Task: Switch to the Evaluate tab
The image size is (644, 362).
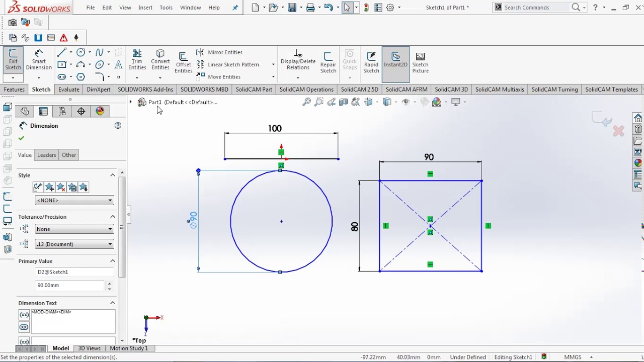Action: pyautogui.click(x=69, y=89)
